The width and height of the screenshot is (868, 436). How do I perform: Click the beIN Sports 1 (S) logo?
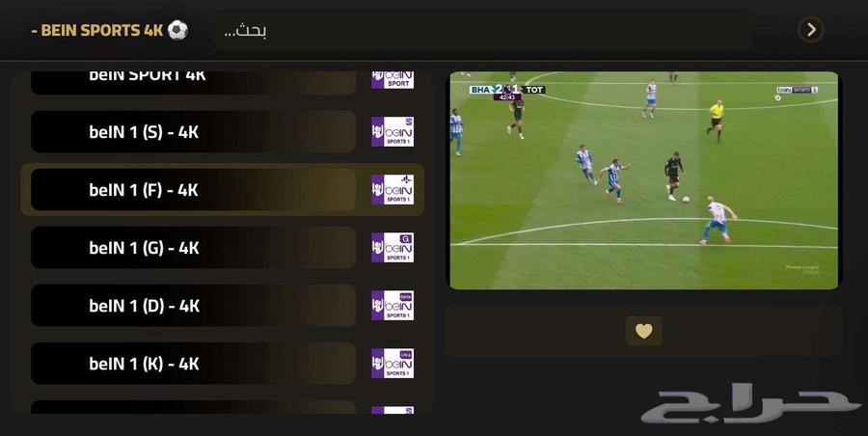click(393, 132)
